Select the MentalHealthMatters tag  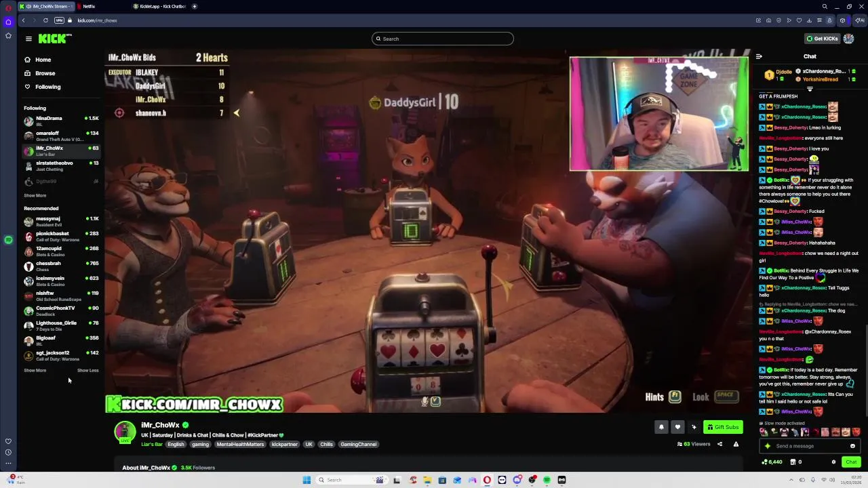point(240,445)
